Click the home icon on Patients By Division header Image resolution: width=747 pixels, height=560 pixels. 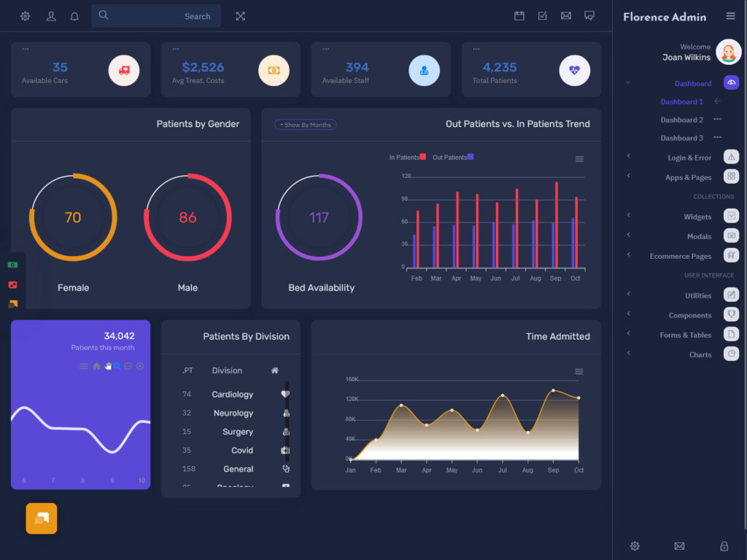coord(274,370)
